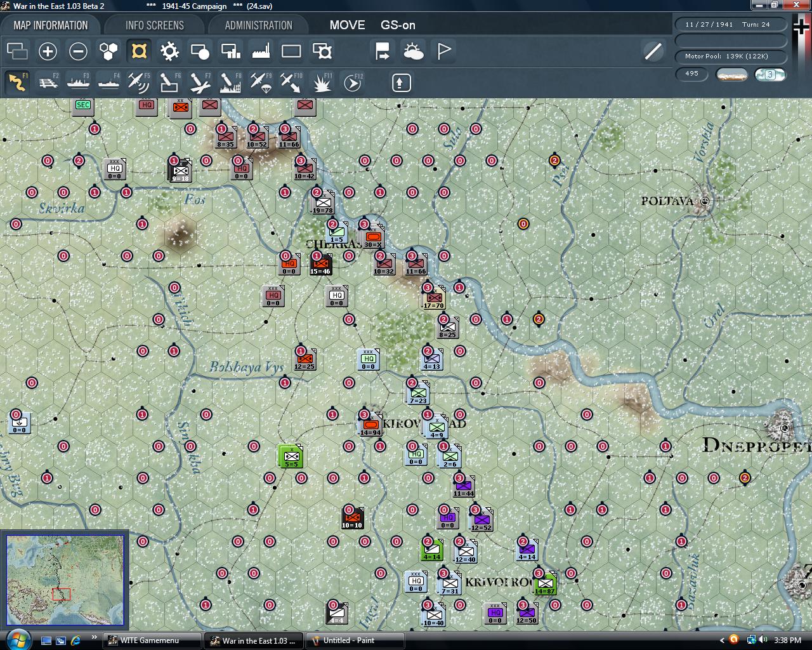Viewport: 812px width, 650px height.
Task: Open the weather cloud and sun icon
Action: pos(413,51)
